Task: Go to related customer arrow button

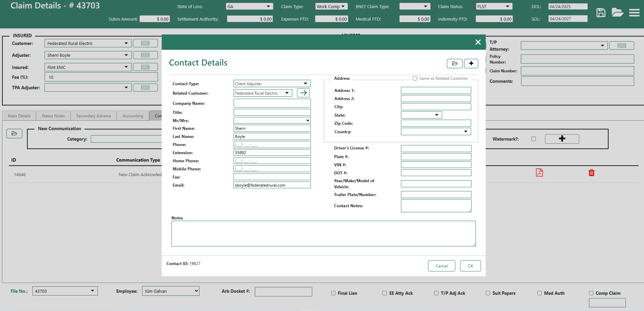Action: tap(303, 93)
